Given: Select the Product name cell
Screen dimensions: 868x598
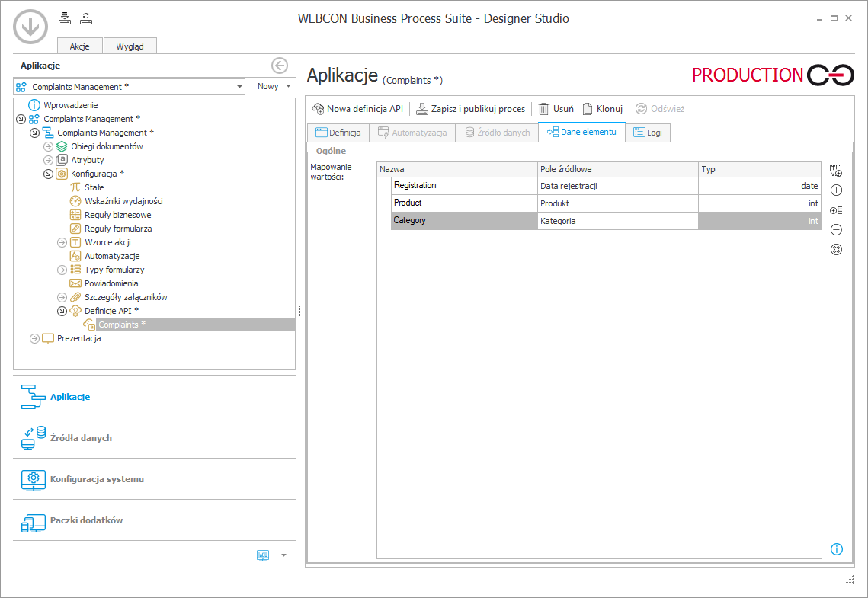Looking at the screenshot, I should [464, 203].
